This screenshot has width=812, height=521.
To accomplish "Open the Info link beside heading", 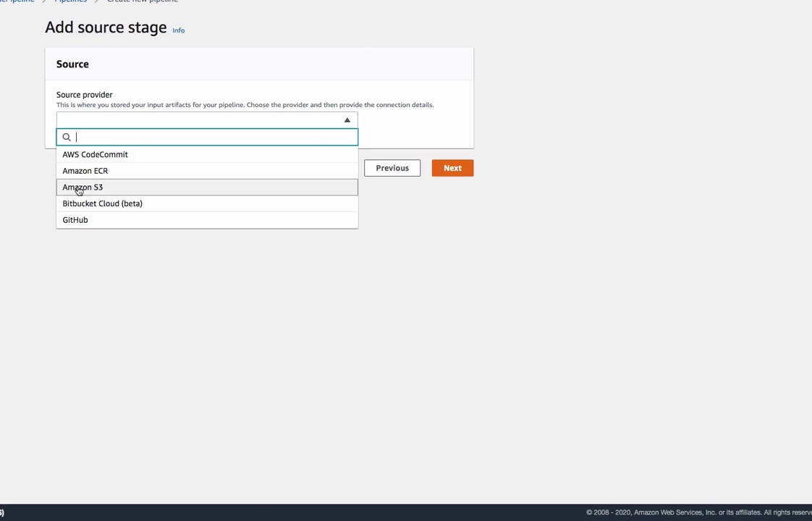I will (x=178, y=30).
